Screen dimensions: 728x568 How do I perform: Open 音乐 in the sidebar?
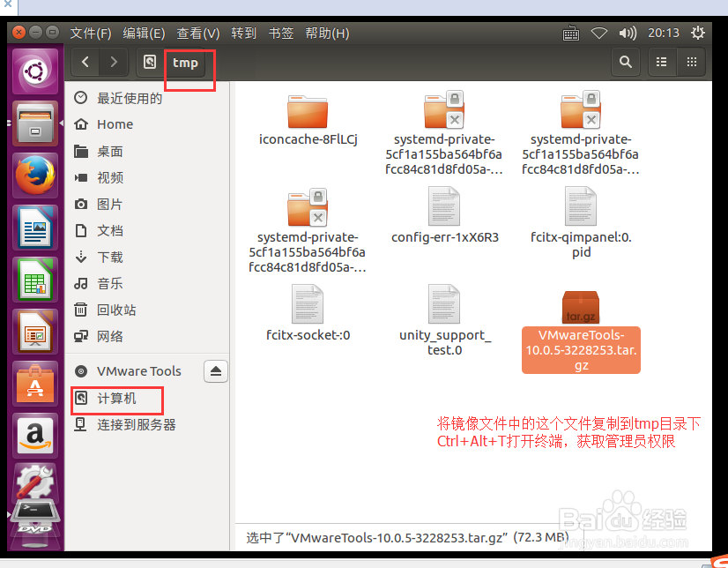pos(149,283)
